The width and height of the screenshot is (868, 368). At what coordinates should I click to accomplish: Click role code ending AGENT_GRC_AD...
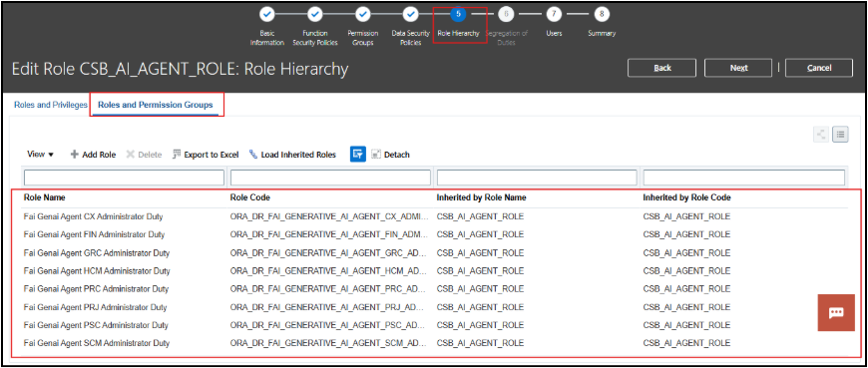pos(329,253)
